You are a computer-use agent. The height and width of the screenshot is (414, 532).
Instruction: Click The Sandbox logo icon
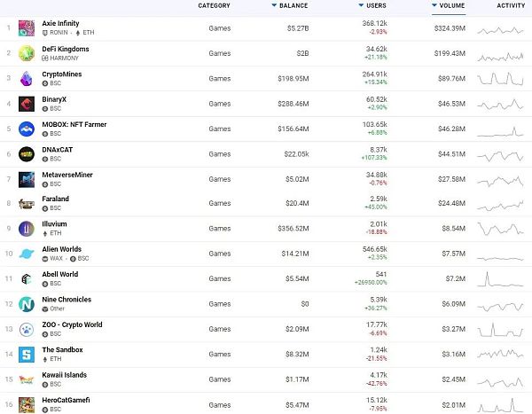click(26, 354)
